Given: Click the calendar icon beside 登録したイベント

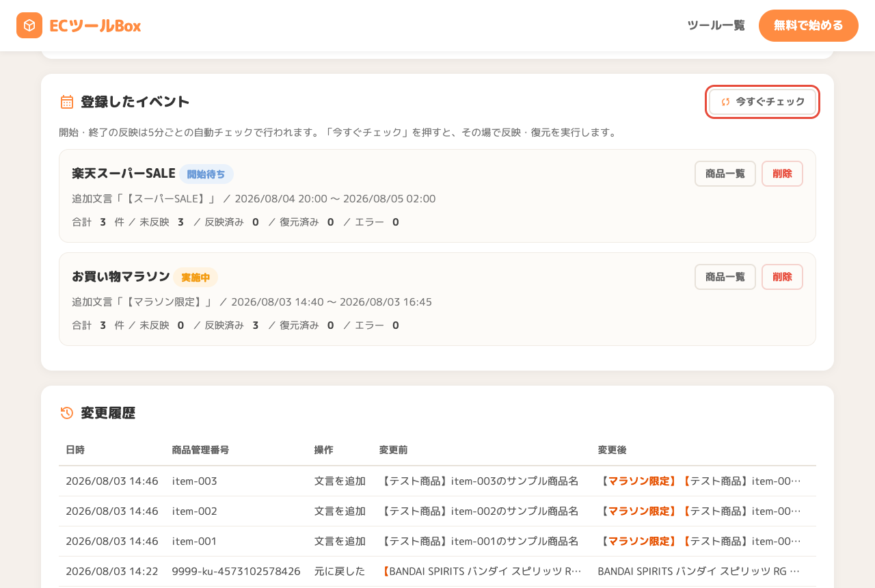Looking at the screenshot, I should [67, 102].
